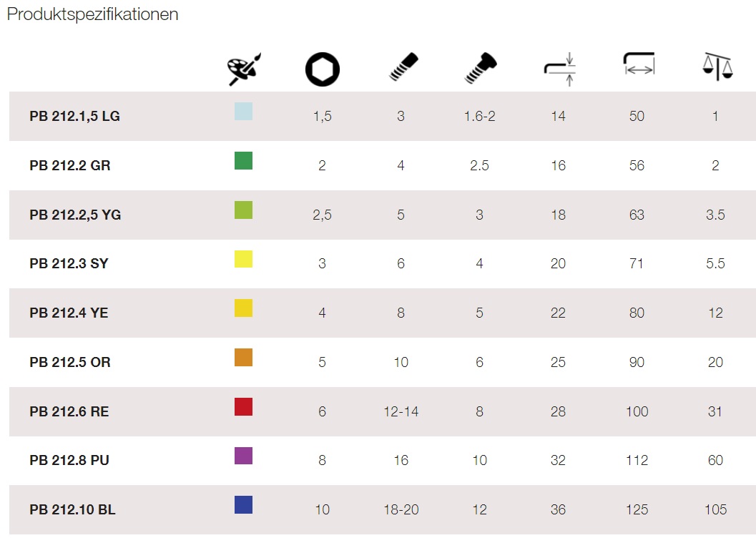756x538 pixels.
Task: Click the dark blue swatch for PB 212.10 BL
Action: (x=243, y=505)
